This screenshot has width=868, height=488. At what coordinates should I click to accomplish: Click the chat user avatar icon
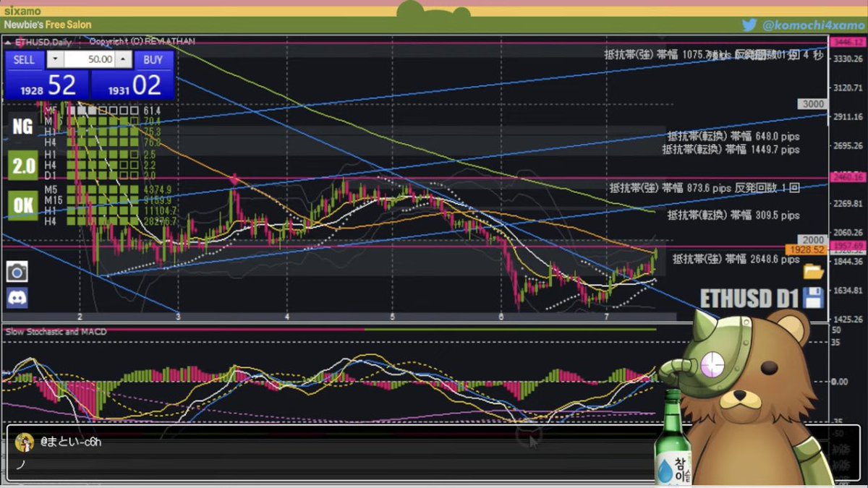[25, 442]
